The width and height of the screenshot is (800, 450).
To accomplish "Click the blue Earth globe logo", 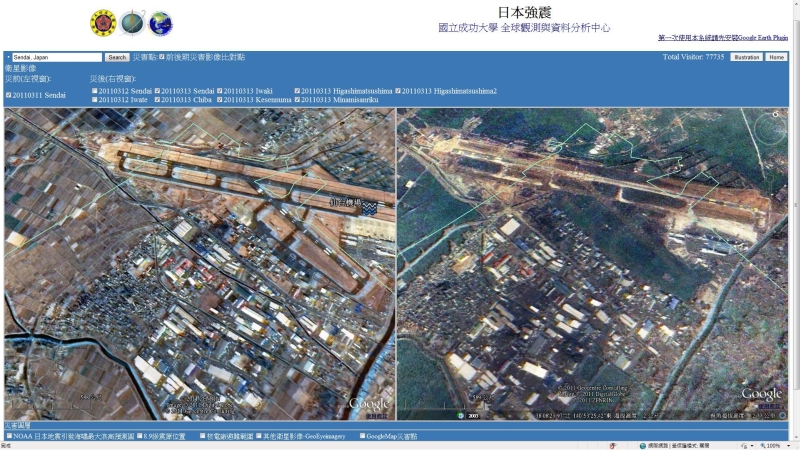I will tap(160, 23).
